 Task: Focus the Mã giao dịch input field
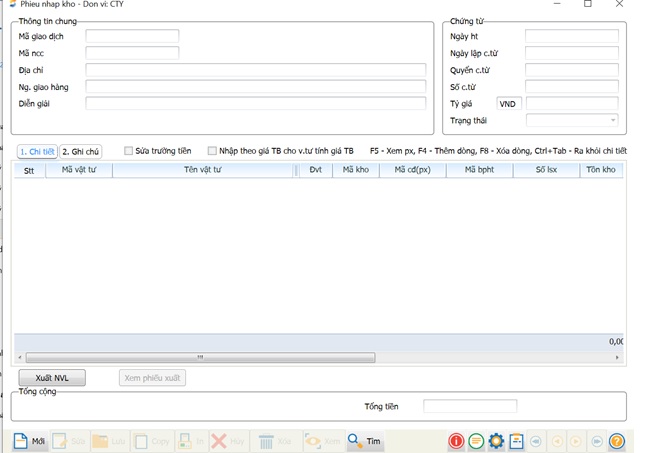pos(132,36)
